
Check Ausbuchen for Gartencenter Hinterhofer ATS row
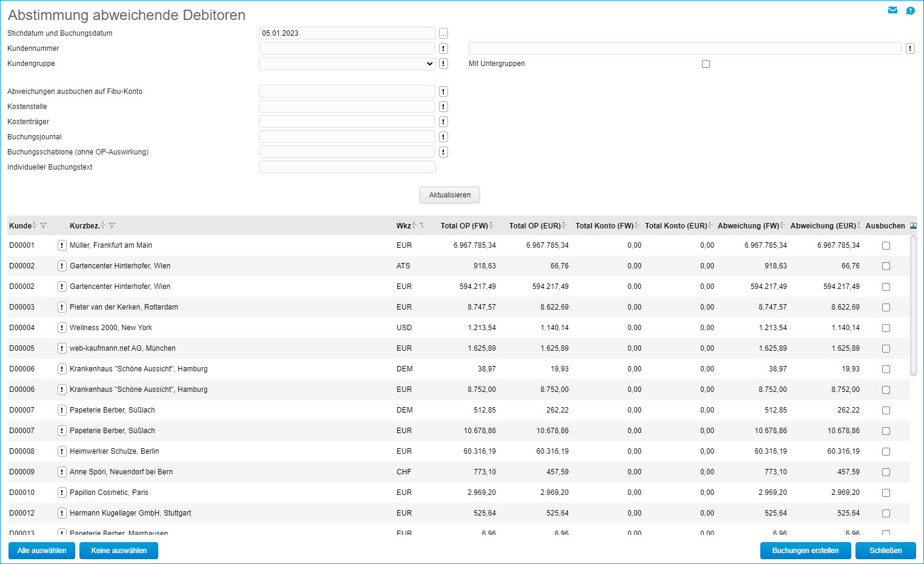pyautogui.click(x=886, y=267)
